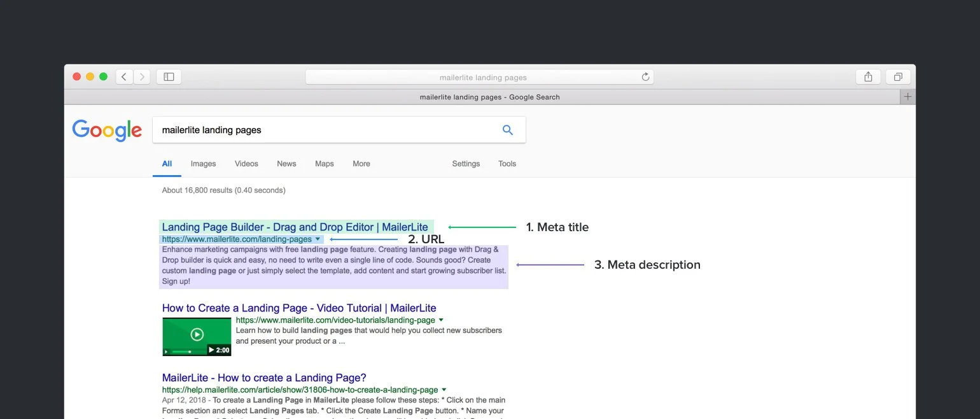Click the Google logo

(107, 130)
